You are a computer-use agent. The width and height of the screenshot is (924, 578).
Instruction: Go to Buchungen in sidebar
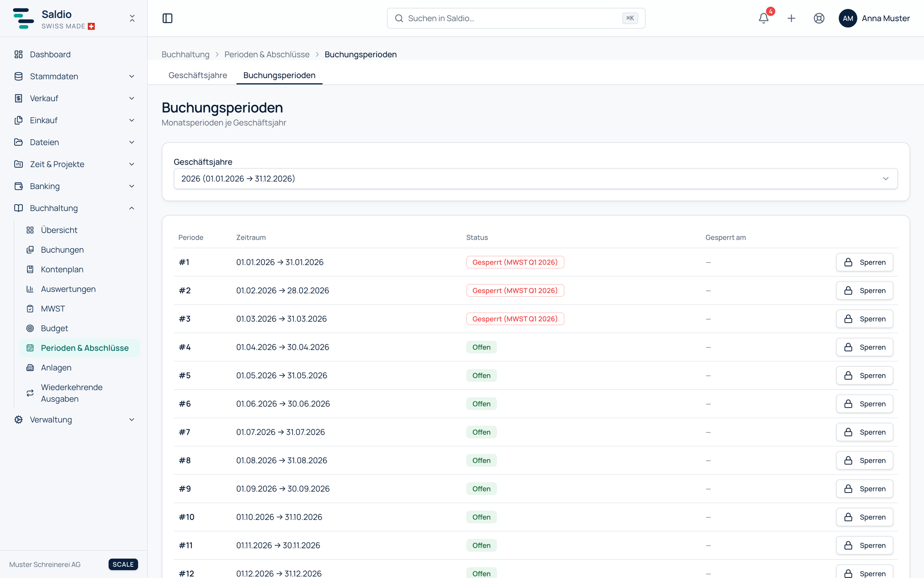tap(79, 250)
